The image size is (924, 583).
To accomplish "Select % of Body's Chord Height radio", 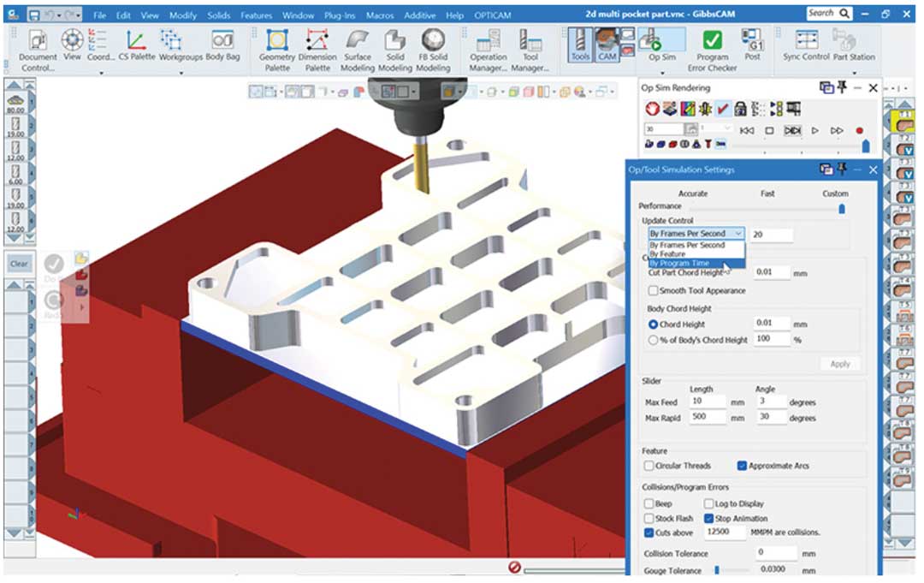I will pos(654,340).
